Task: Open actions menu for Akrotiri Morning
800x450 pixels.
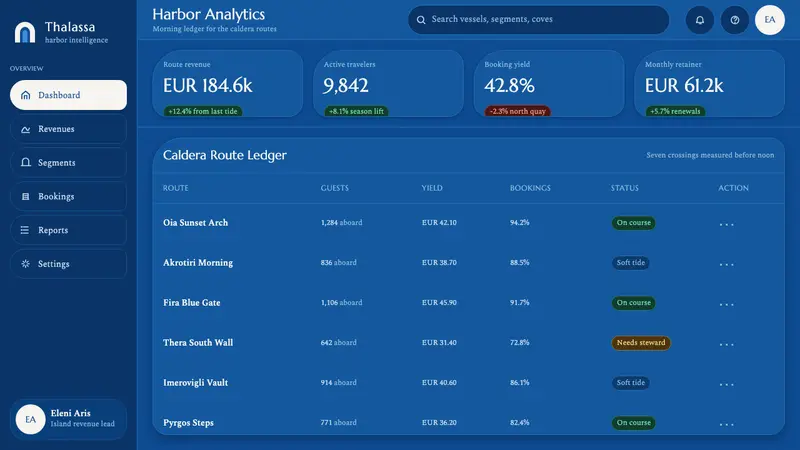Action: [x=727, y=264]
